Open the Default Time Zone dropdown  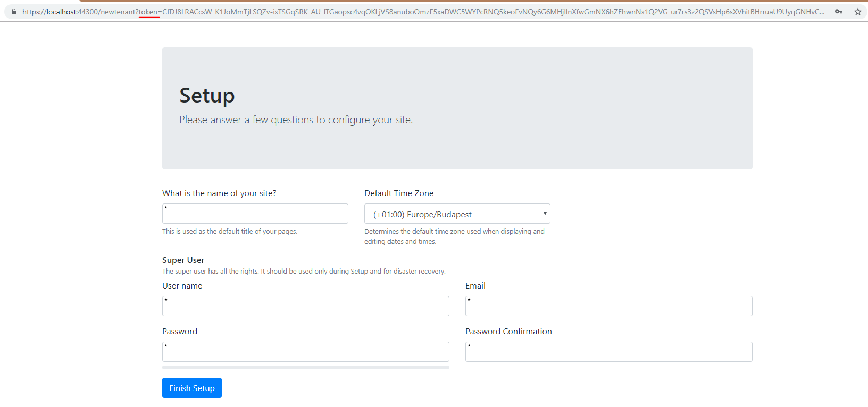(x=457, y=214)
